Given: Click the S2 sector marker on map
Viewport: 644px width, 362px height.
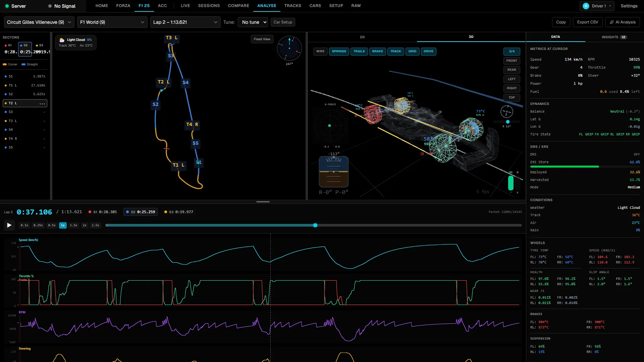Looking at the screenshot, I should pyautogui.click(x=156, y=104).
